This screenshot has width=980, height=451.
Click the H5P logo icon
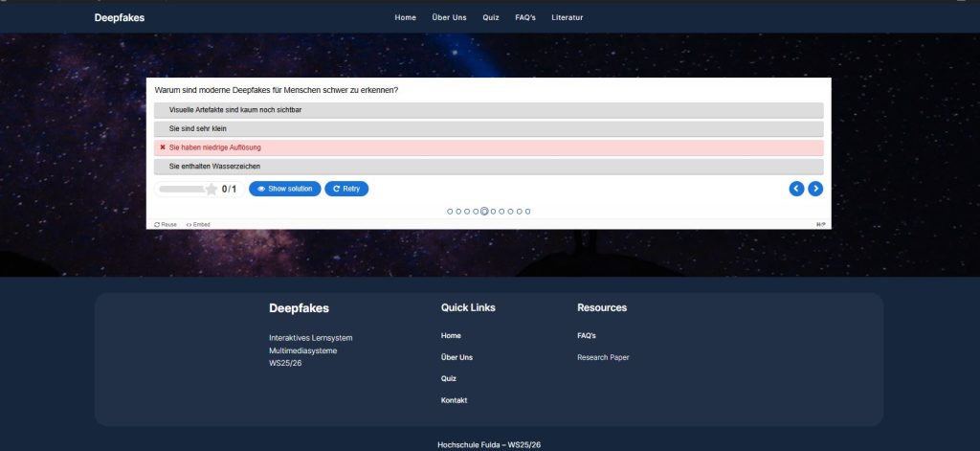click(x=820, y=224)
